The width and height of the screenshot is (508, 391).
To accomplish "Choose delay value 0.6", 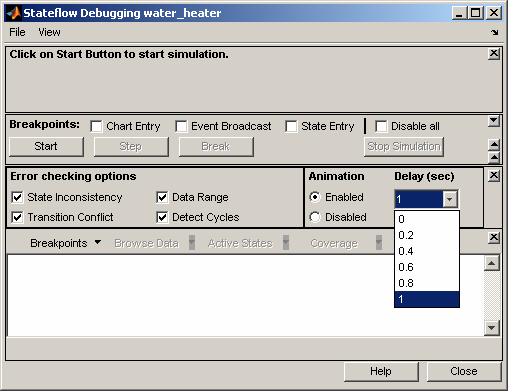I will 427,267.
